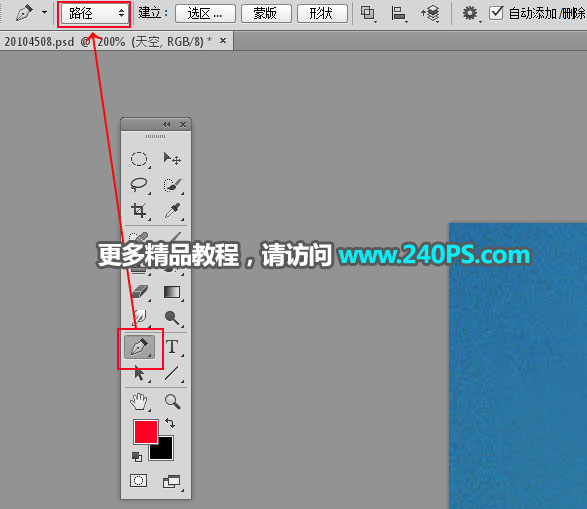
Task: Select the Eyedropper tool
Action: click(172, 211)
